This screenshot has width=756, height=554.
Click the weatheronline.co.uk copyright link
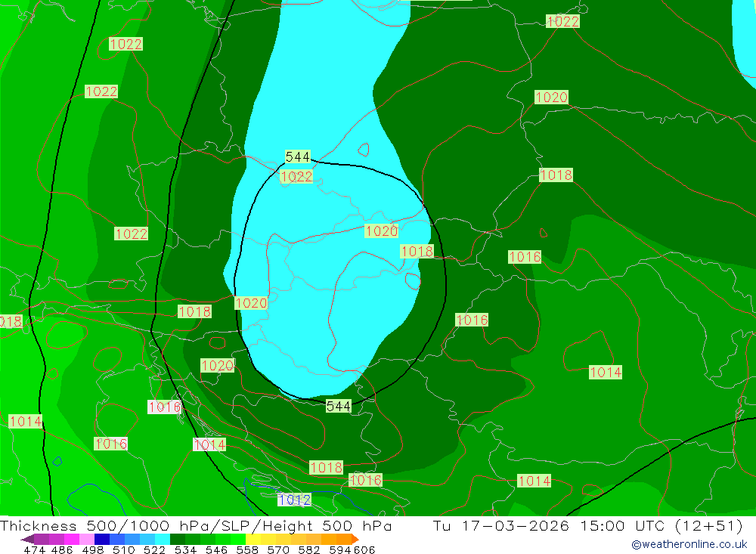point(689,544)
